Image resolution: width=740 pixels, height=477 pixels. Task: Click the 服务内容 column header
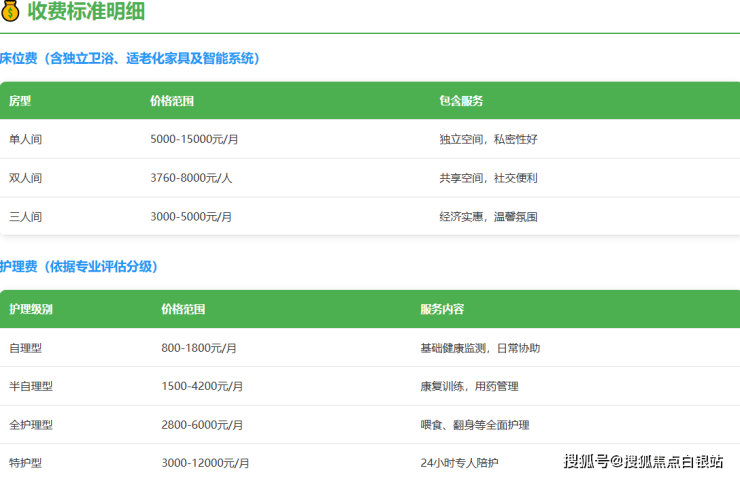click(x=442, y=309)
